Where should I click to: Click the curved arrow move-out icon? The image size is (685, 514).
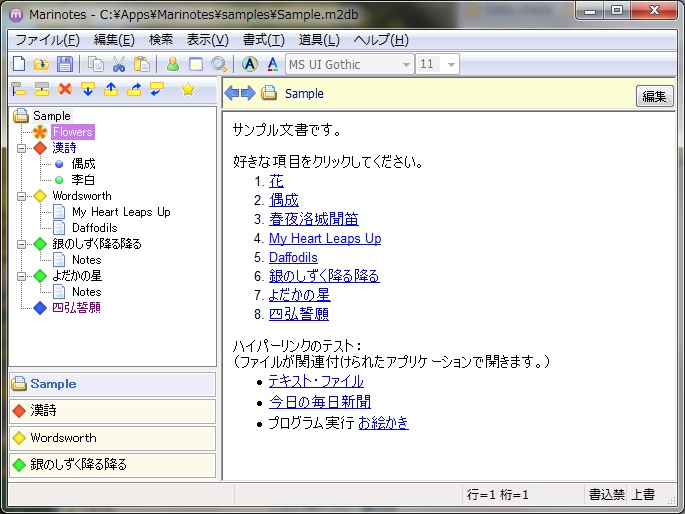tap(134, 89)
